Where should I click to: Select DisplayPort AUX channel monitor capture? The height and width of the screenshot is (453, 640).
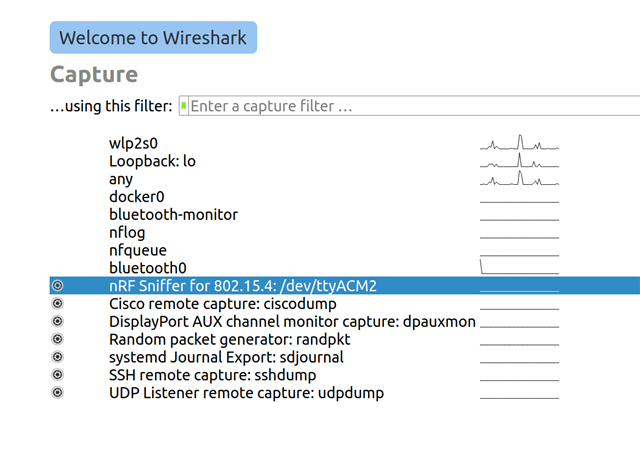292,322
